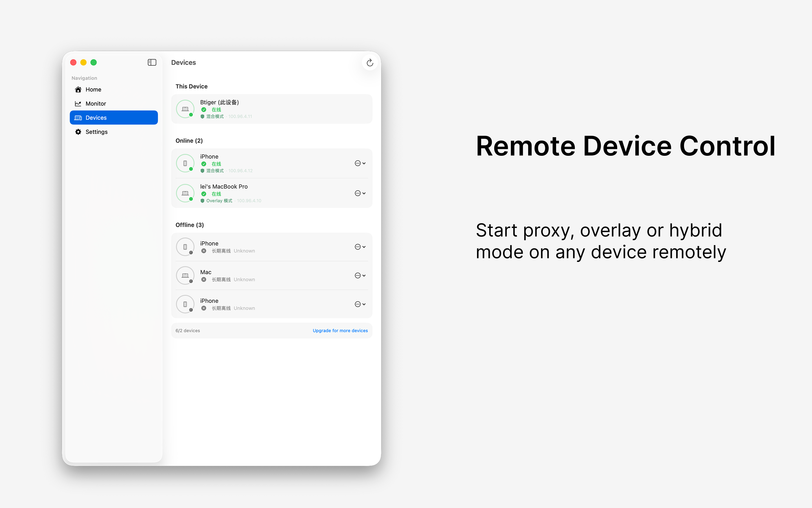The height and width of the screenshot is (508, 812).
Task: Open Settings from the sidebar
Action: (114, 132)
